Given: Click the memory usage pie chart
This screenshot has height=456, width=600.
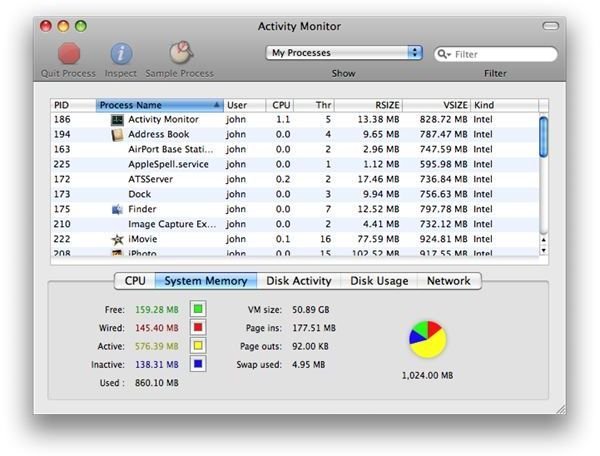Looking at the screenshot, I should 428,339.
